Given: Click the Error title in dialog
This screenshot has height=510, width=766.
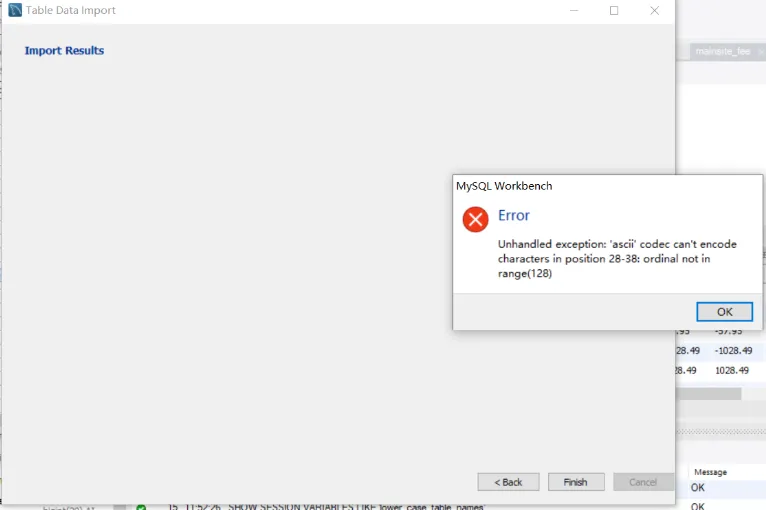Looking at the screenshot, I should coord(513,215).
